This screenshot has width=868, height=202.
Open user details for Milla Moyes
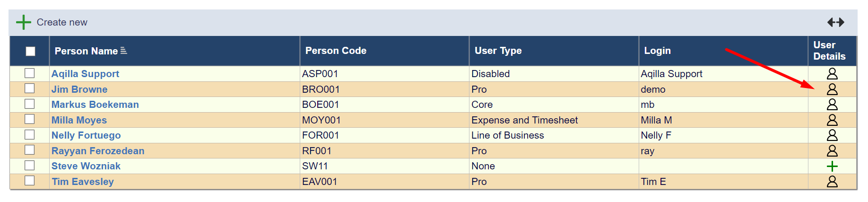click(x=832, y=120)
